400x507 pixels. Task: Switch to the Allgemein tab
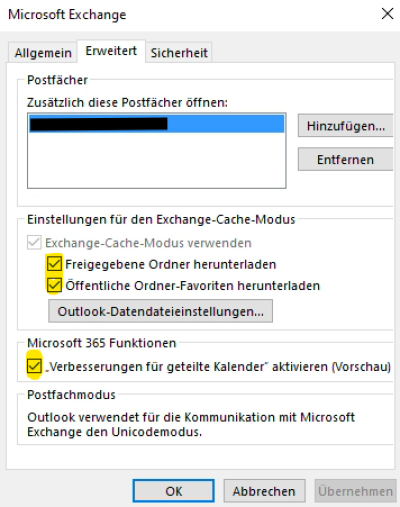(43, 53)
